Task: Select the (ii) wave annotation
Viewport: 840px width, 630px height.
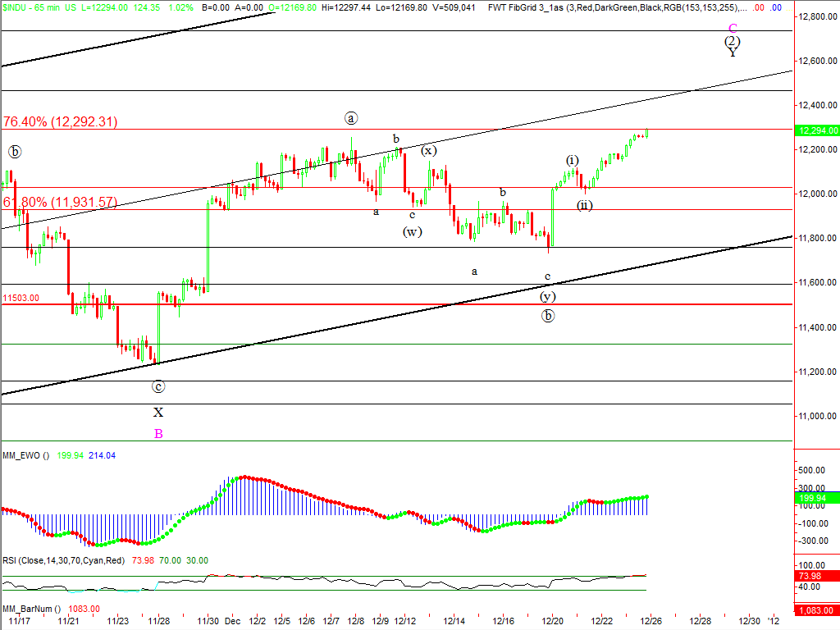Action: [x=584, y=205]
